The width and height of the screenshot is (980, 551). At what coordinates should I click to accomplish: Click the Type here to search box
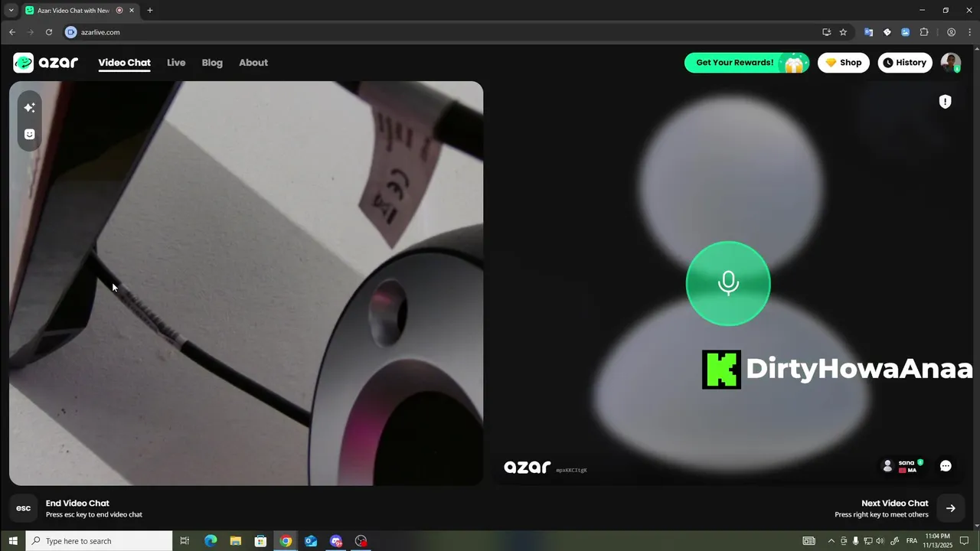pos(100,541)
